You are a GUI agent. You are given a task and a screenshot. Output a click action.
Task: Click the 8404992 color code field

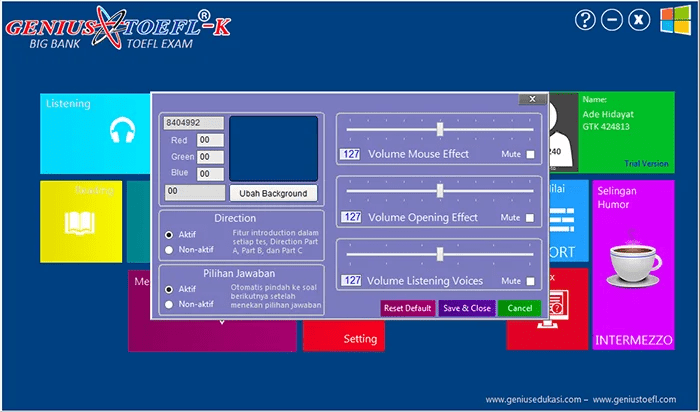click(x=194, y=123)
